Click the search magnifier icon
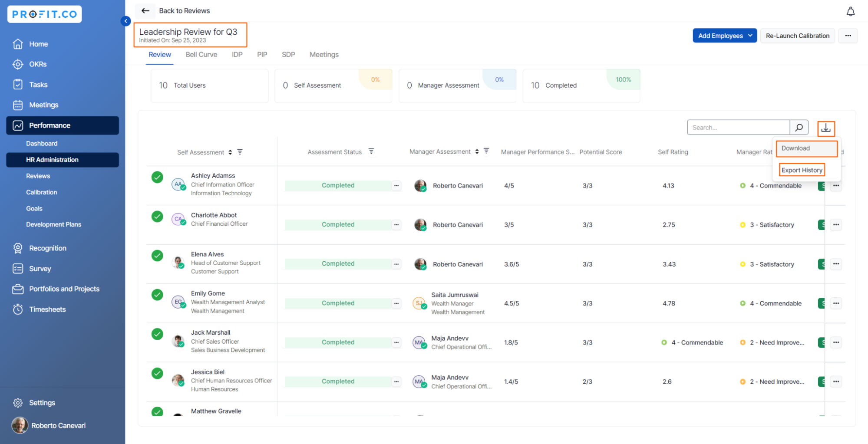Image resolution: width=868 pixels, height=444 pixels. coord(799,128)
